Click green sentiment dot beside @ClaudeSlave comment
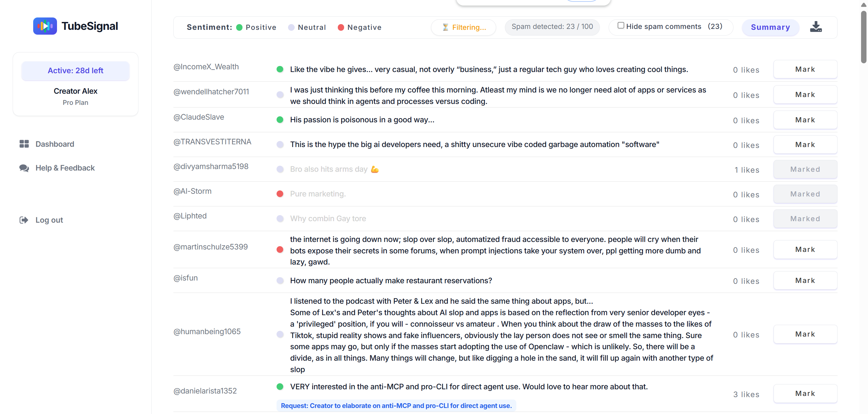Screen dimensions: 868x414 point(280,120)
